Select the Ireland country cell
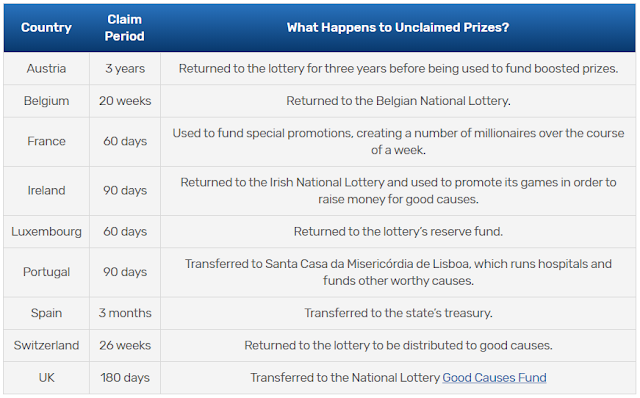Screen dimensions: 640x398 coord(47,191)
